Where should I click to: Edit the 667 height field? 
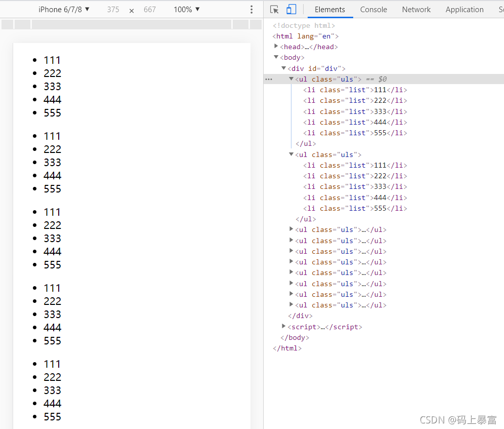(149, 10)
